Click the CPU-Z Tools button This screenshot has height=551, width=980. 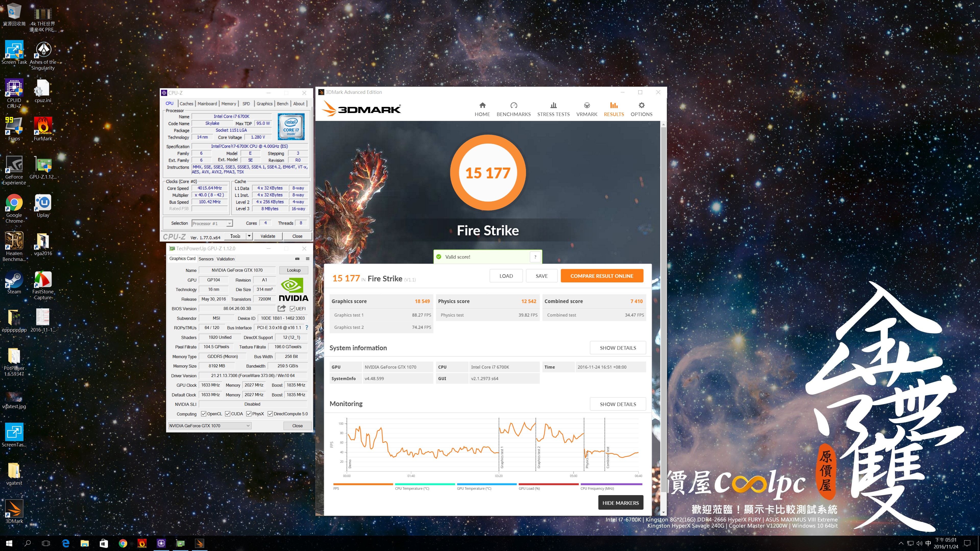pos(235,236)
